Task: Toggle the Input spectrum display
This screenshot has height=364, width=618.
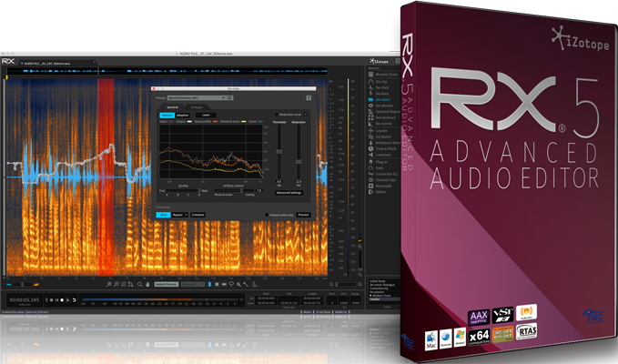Action: (x=171, y=122)
